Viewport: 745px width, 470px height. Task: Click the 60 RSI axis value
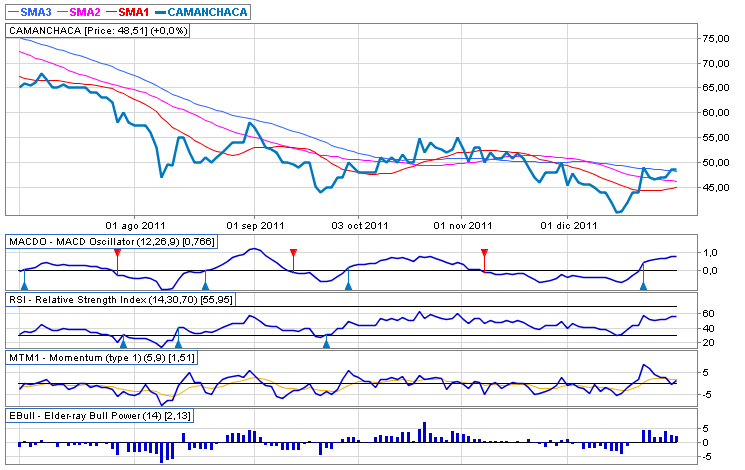click(708, 313)
